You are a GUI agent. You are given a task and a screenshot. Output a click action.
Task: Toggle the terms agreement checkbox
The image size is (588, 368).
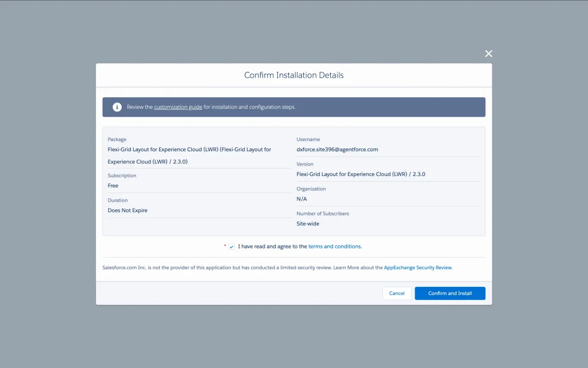coord(231,247)
